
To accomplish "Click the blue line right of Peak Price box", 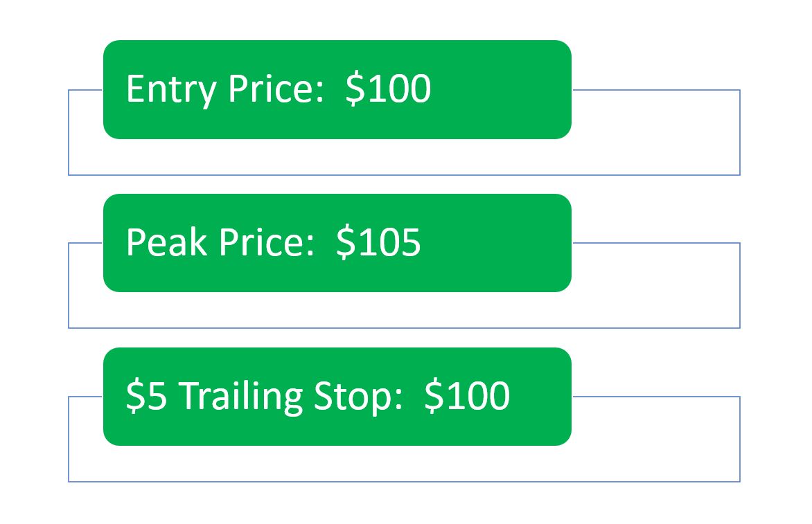I will (x=655, y=243).
